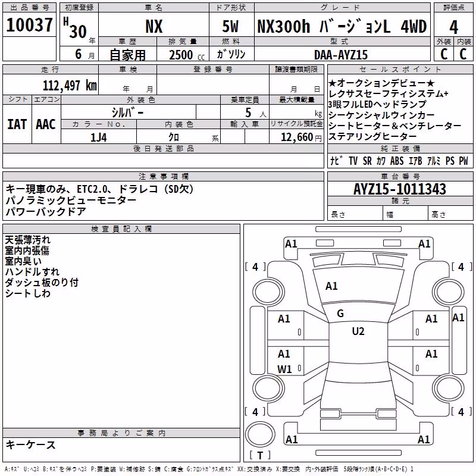
Task: Click inspector remark シートしわ
Action: (27, 293)
